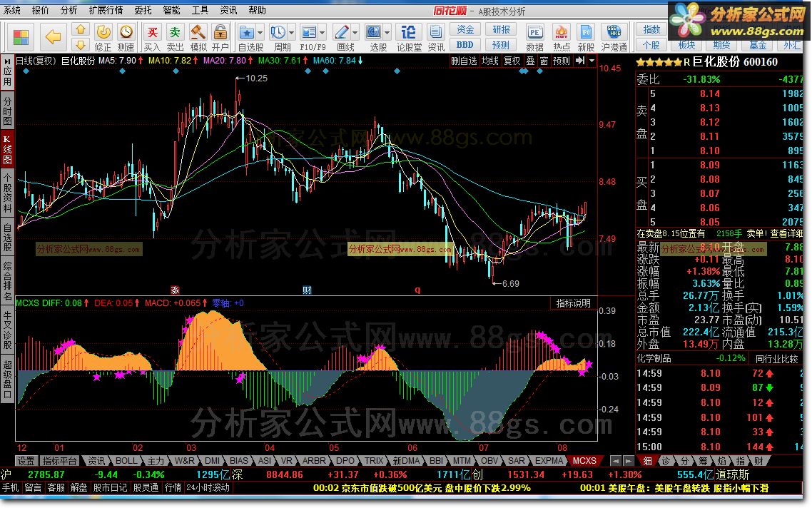Open the 扩展行情 menu

pyautogui.click(x=106, y=10)
